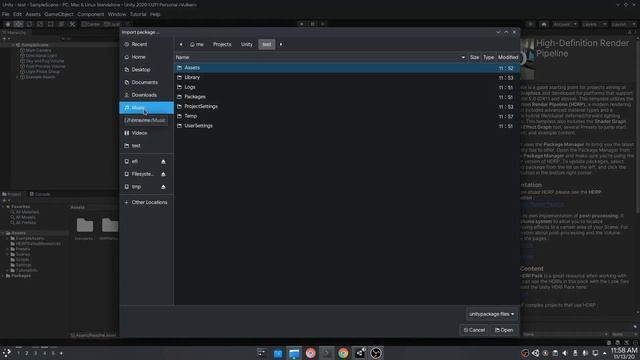Eject the Filesystem volume

coord(163,174)
